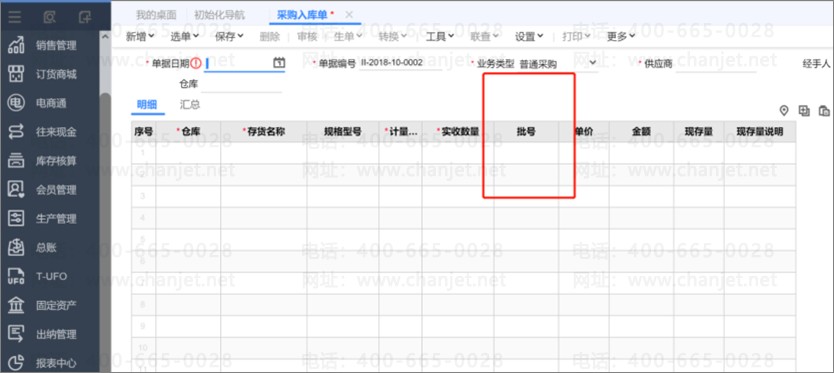This screenshot has width=834, height=373.
Task: Click the search icon in the sidebar header
Action: 49,17
